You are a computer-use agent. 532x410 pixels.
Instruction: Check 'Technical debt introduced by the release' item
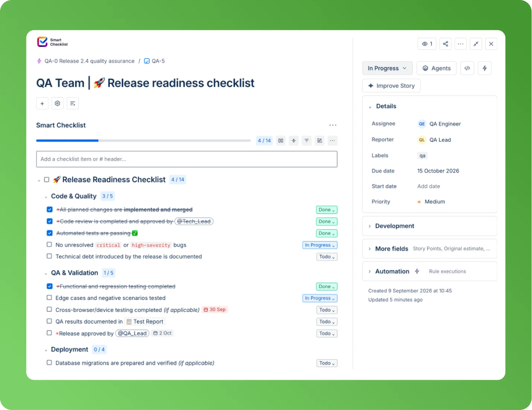point(49,256)
